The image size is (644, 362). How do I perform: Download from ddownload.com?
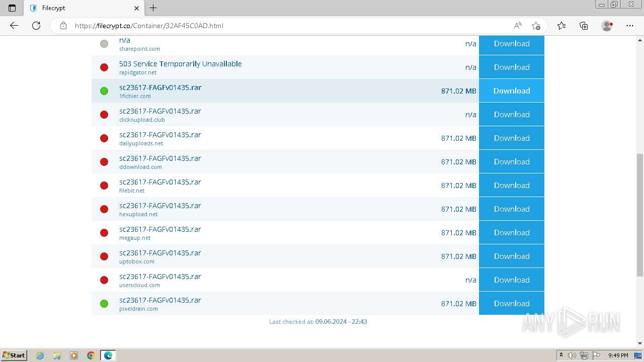(512, 161)
